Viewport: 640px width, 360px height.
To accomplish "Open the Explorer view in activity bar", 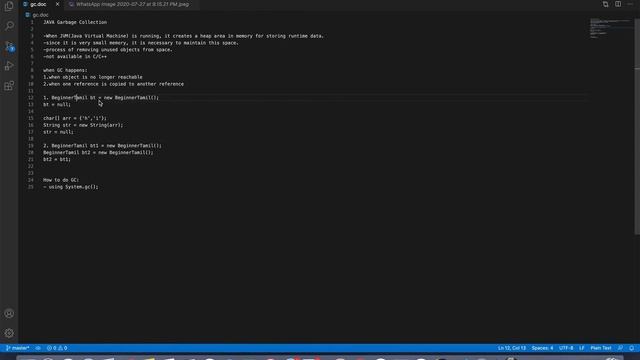I will 9,6.
